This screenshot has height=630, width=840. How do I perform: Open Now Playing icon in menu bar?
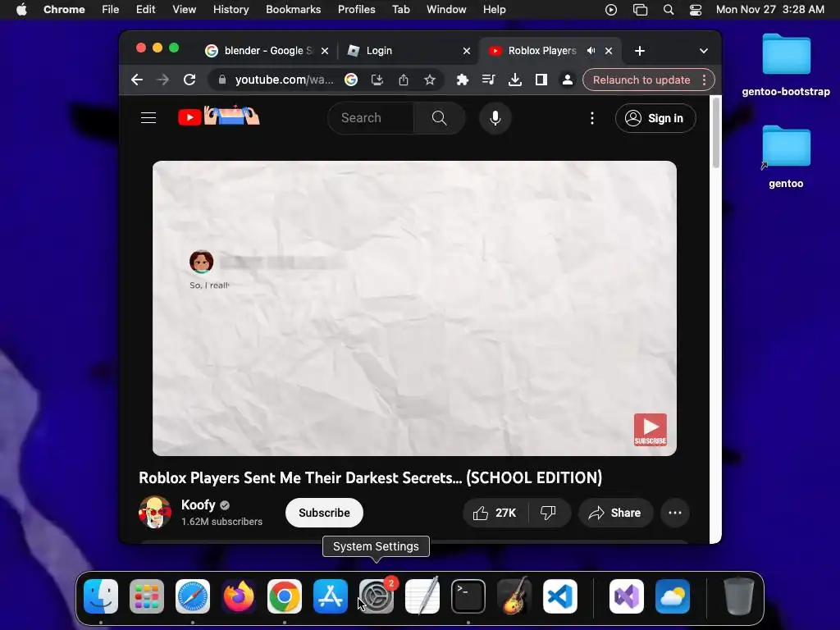click(x=610, y=10)
